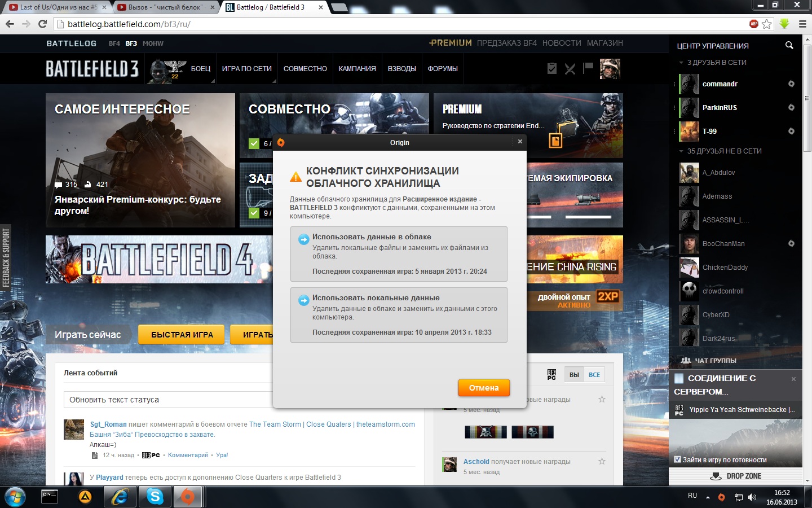Click the status icon next to BooChanMan
Viewport: 812px width, 508px height.
tap(791, 243)
